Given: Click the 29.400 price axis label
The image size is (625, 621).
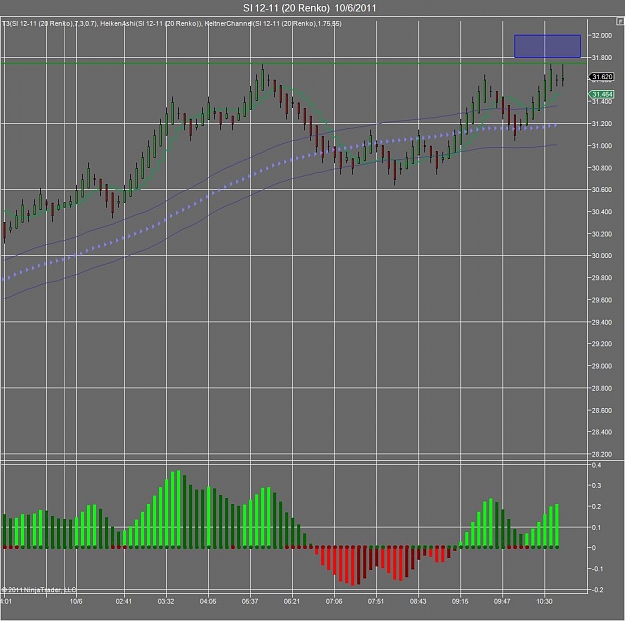Looking at the screenshot, I should coord(601,322).
